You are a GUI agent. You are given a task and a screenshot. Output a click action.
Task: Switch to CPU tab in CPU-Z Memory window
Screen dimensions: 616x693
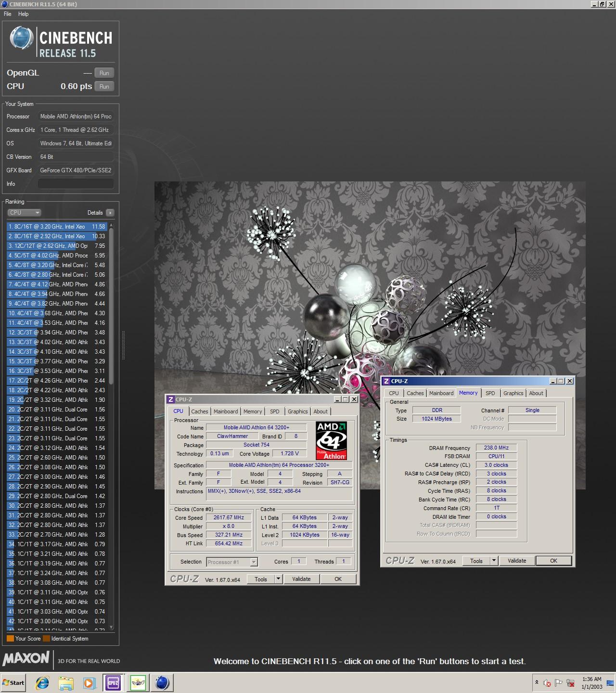394,393
